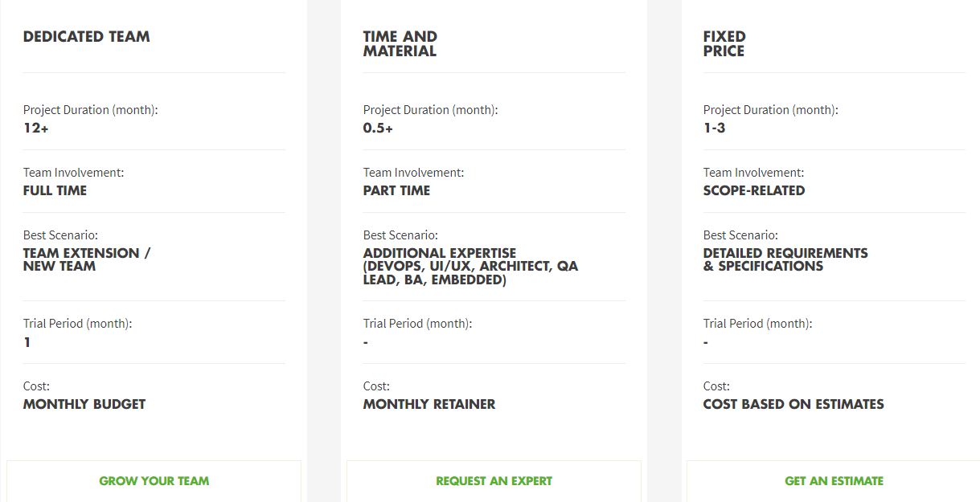Select the 0.5+ project duration value
Image resolution: width=980 pixels, height=502 pixels.
pyautogui.click(x=378, y=128)
